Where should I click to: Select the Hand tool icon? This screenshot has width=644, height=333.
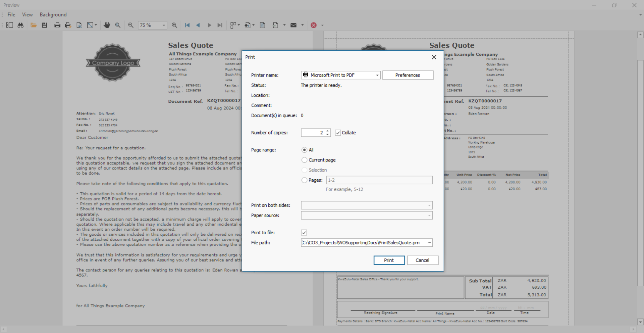click(x=107, y=25)
